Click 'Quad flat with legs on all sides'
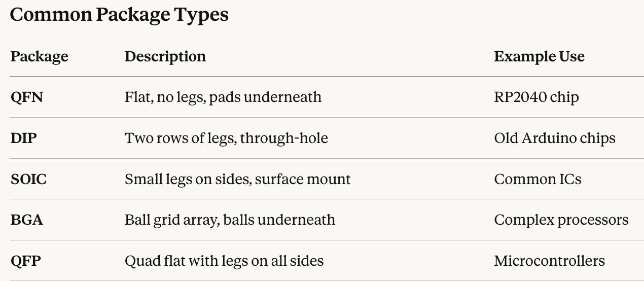 pyautogui.click(x=224, y=261)
